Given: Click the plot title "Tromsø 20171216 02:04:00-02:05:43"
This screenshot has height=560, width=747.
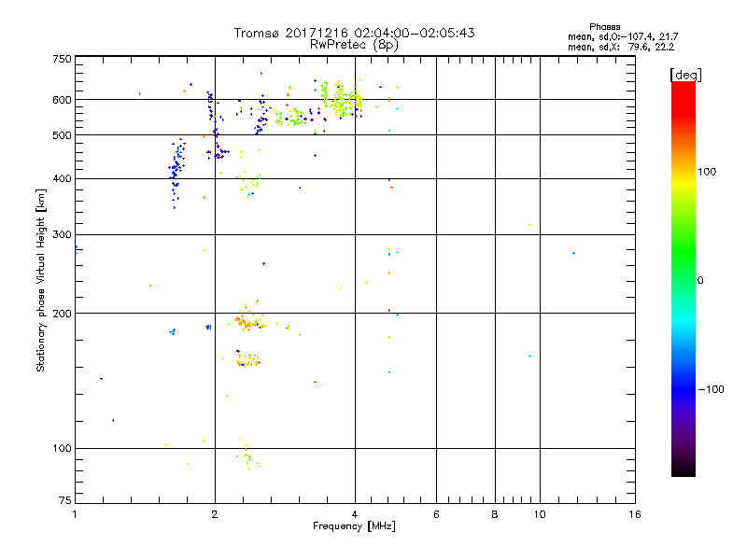Looking at the screenshot, I should coord(354,33).
